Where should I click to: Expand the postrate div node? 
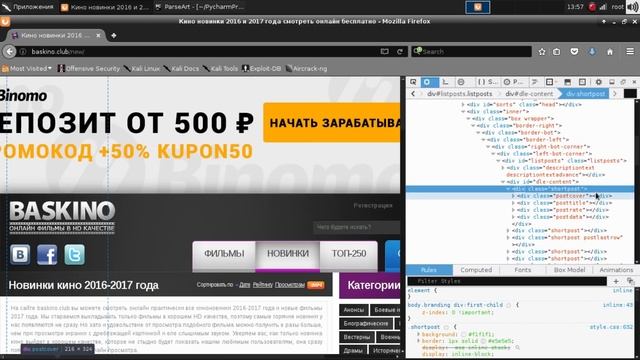click(513, 210)
